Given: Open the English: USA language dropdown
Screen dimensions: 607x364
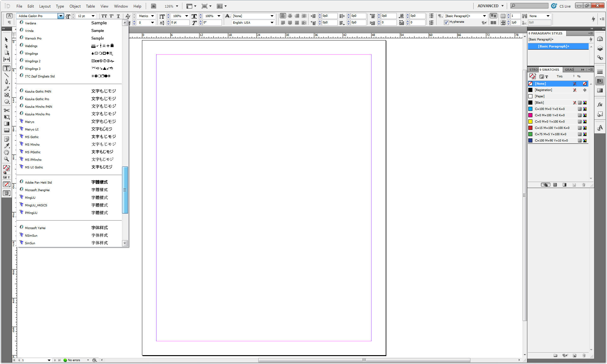Looking at the screenshot, I should (272, 22).
